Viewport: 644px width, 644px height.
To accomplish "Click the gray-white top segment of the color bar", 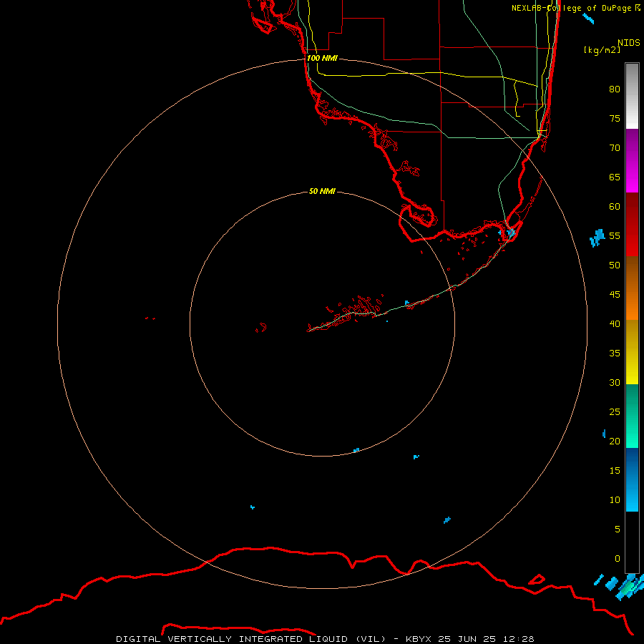I will click(x=632, y=96).
